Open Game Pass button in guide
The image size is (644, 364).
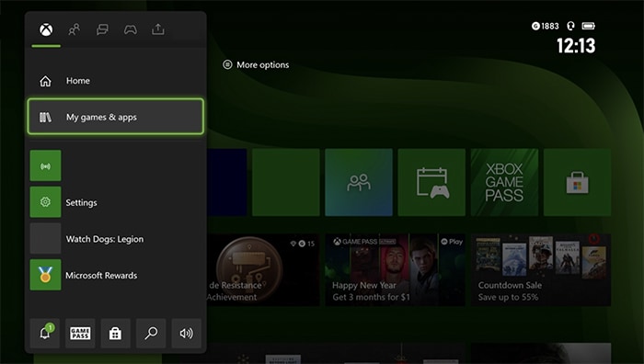point(80,334)
